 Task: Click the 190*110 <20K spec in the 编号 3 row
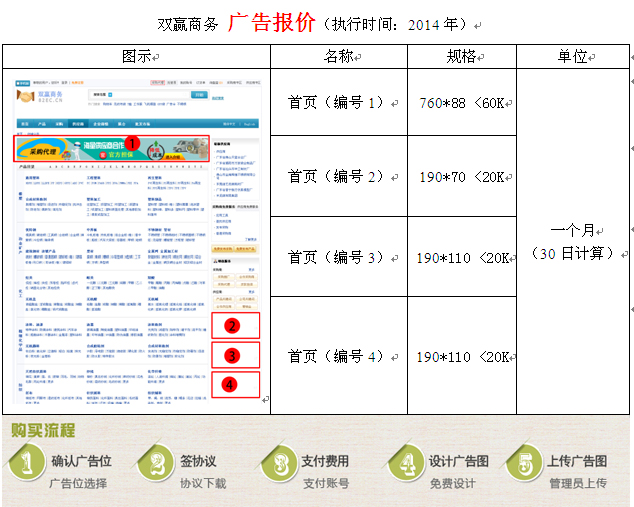coord(463,258)
